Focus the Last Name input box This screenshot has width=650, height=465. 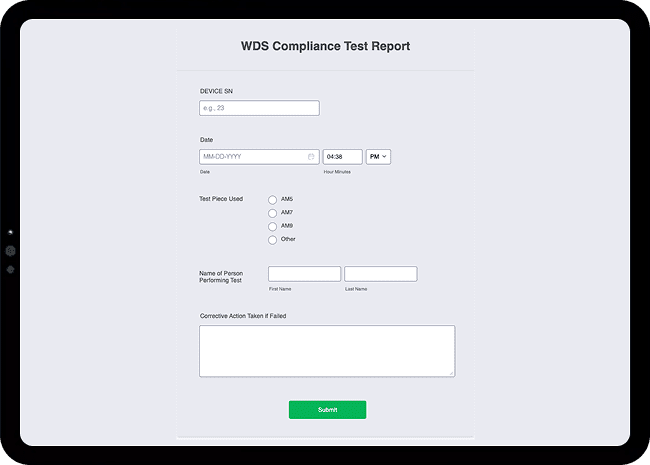click(x=381, y=274)
